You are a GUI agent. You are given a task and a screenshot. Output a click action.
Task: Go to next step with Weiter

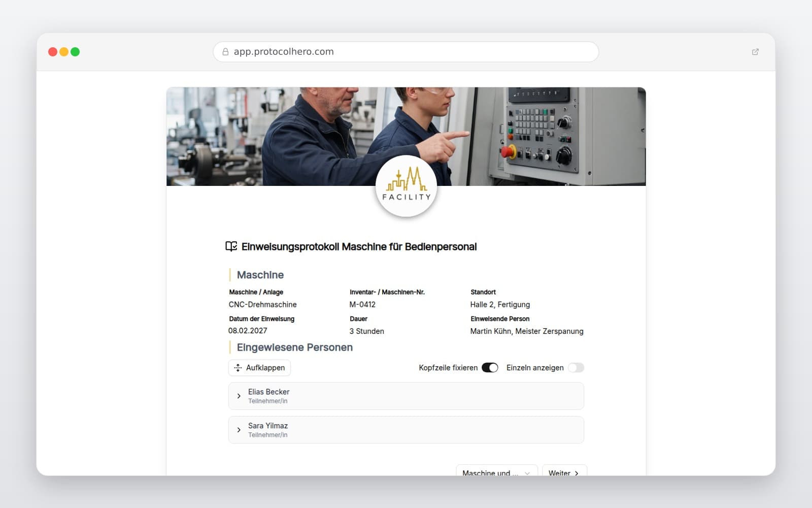[564, 470]
